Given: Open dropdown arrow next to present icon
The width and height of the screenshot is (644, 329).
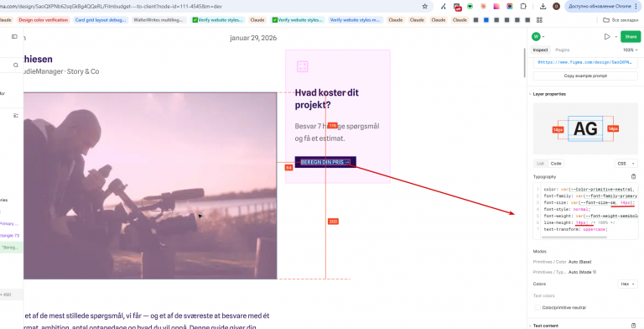Looking at the screenshot, I should click(x=615, y=37).
